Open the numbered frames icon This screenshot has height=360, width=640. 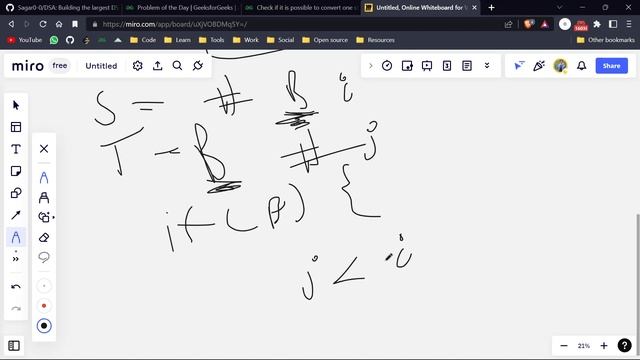447,66
